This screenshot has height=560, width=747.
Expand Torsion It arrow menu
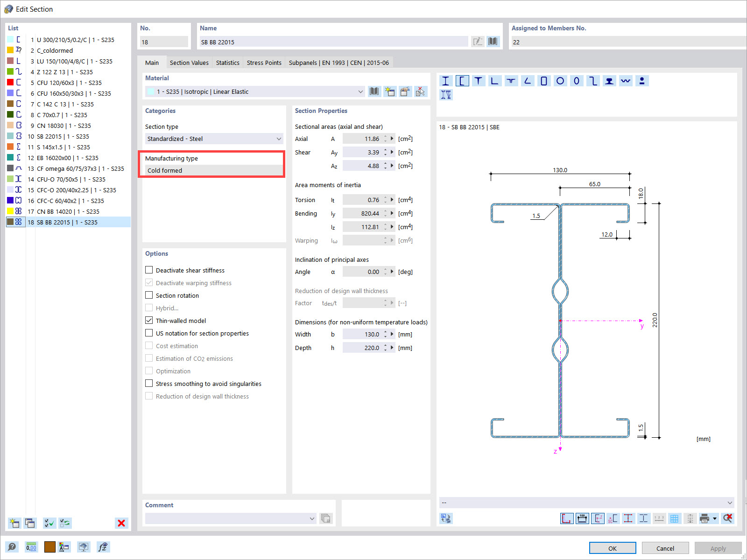(x=392, y=200)
